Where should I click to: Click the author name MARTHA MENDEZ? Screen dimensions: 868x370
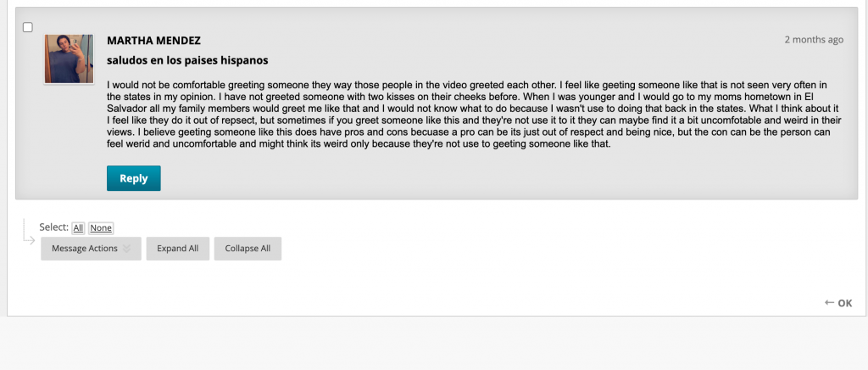(154, 41)
